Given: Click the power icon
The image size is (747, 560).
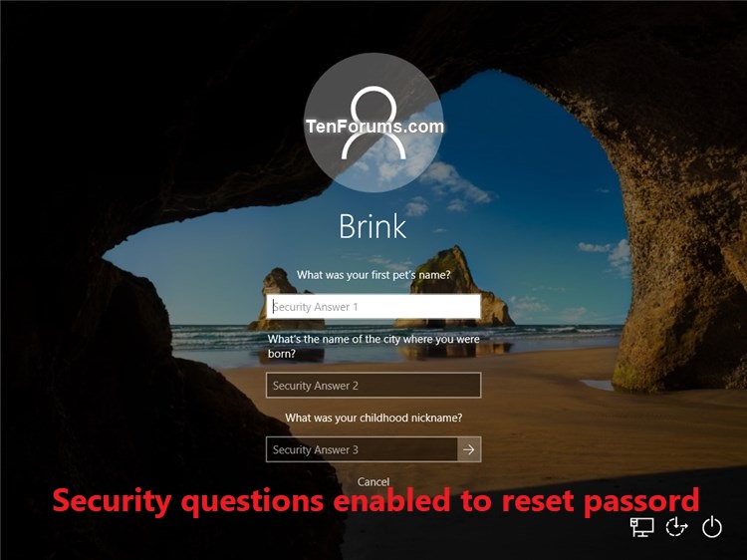Looking at the screenshot, I should 712,527.
